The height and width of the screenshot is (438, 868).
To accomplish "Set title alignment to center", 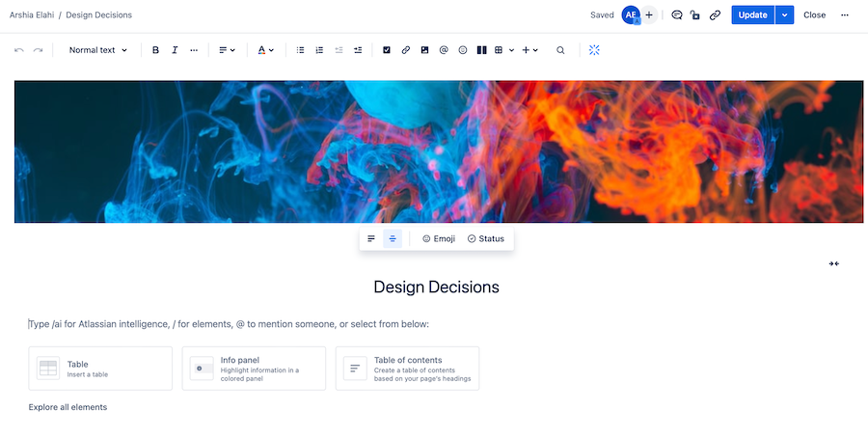I will click(393, 238).
